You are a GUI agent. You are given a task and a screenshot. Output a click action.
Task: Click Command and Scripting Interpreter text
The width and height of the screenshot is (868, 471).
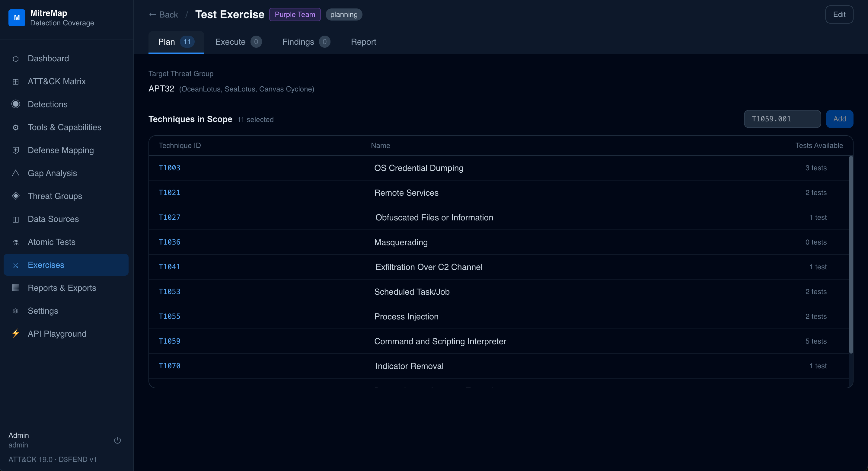click(440, 341)
